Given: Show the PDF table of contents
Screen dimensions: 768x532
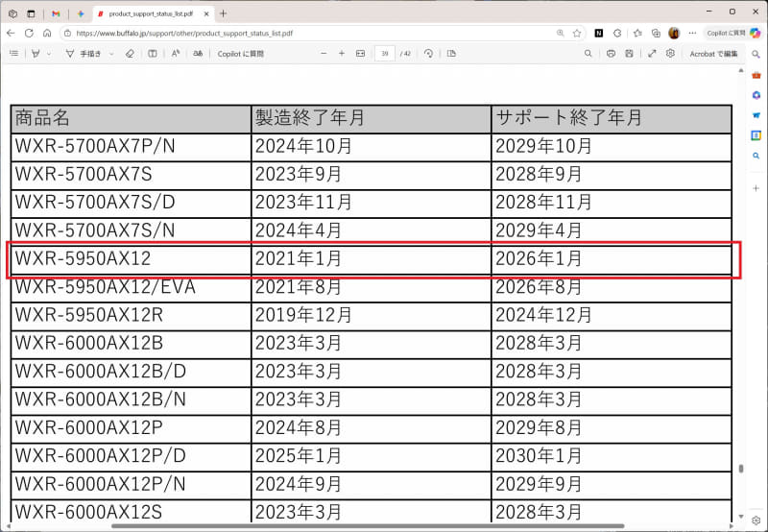Looking at the screenshot, I should tap(13, 54).
